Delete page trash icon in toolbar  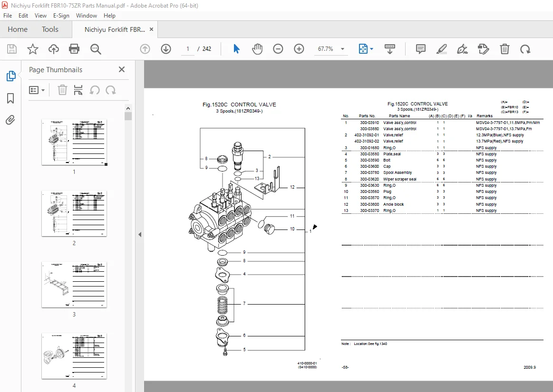[504, 49]
